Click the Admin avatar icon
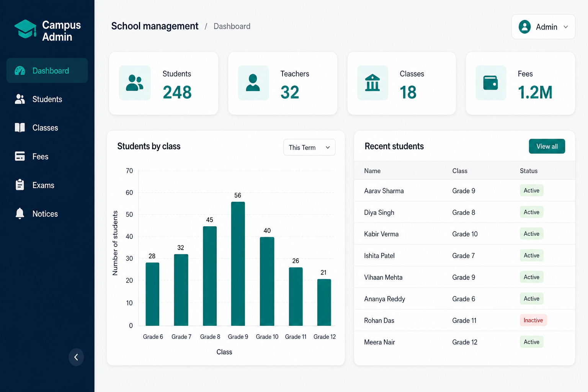The height and width of the screenshot is (392, 588). tap(525, 27)
